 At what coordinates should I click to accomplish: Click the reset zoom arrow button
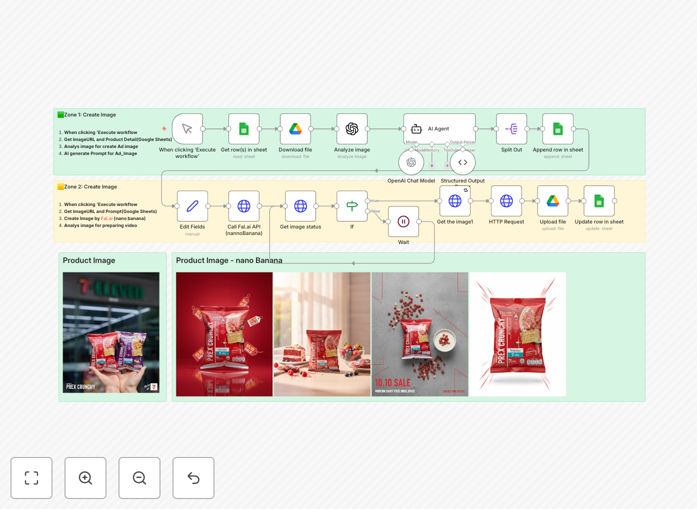(x=193, y=478)
